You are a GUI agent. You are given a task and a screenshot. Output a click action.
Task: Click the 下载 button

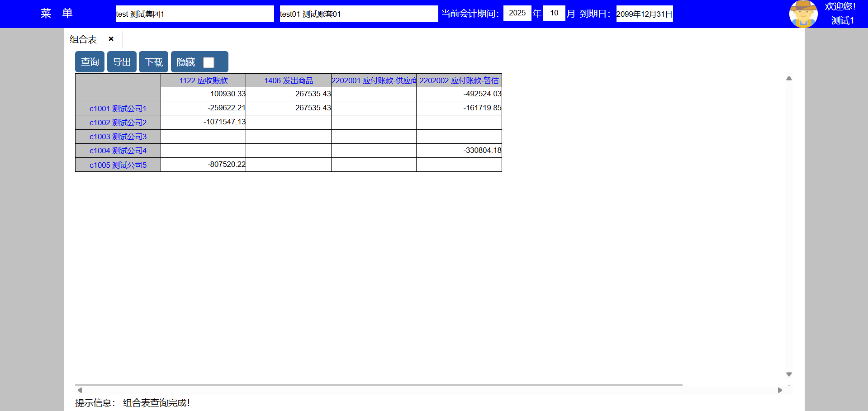pyautogui.click(x=153, y=62)
